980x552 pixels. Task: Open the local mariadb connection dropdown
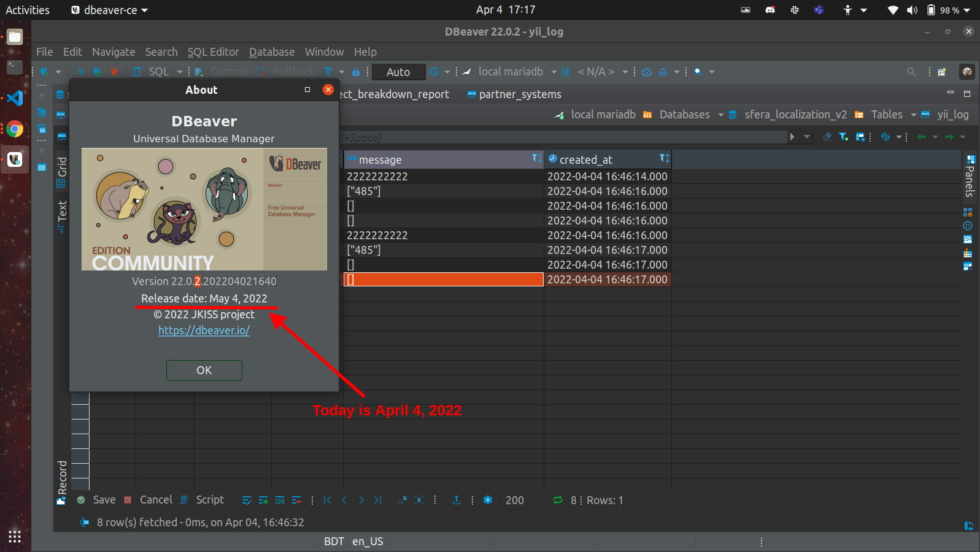click(554, 72)
